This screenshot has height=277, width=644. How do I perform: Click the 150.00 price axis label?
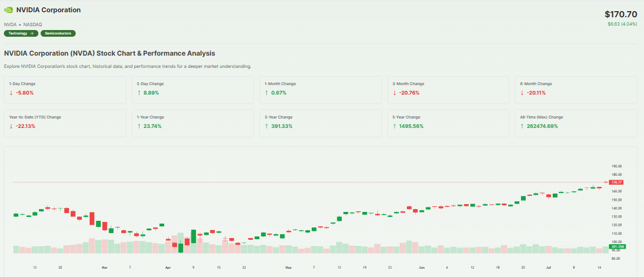click(x=617, y=200)
